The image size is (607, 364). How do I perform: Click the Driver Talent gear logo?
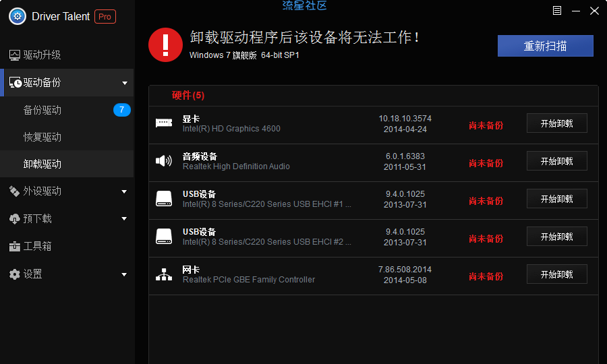coord(18,16)
